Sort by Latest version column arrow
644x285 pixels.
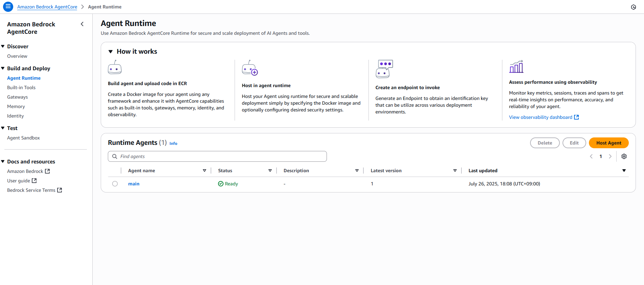point(455,171)
